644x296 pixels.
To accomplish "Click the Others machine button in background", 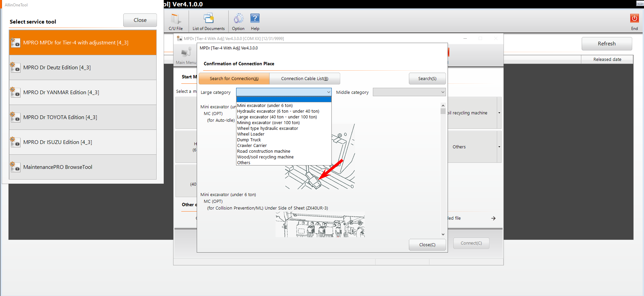I will (x=472, y=147).
